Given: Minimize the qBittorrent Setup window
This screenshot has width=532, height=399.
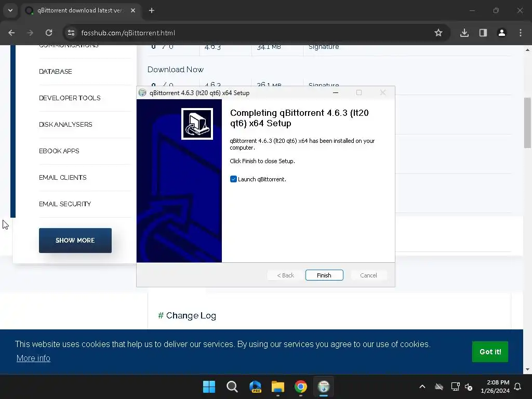Looking at the screenshot, I should tap(336, 92).
